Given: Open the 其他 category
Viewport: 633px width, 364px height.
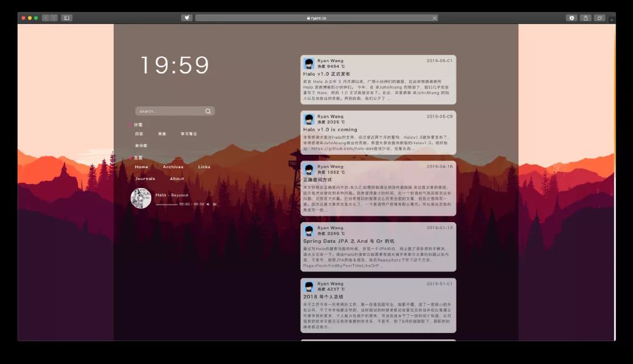Looking at the screenshot, I should [162, 134].
